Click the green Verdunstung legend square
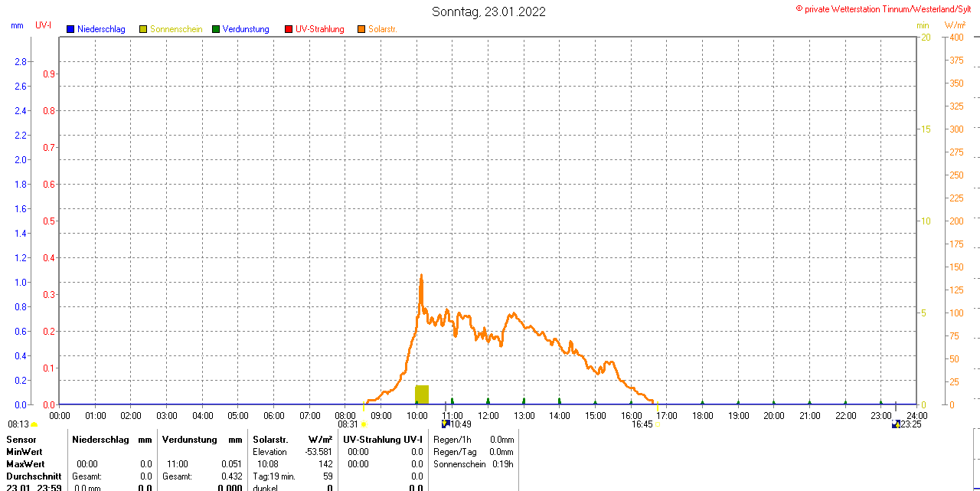The width and height of the screenshot is (980, 491). click(x=216, y=29)
